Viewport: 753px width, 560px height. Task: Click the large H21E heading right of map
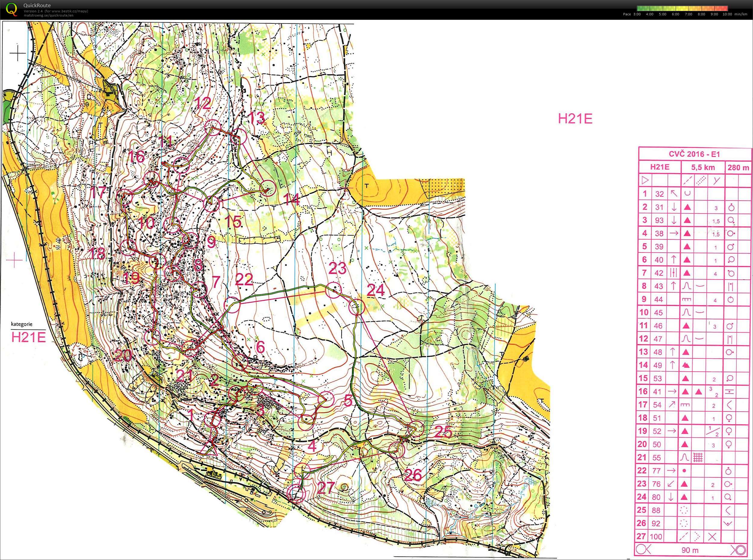pos(575,119)
